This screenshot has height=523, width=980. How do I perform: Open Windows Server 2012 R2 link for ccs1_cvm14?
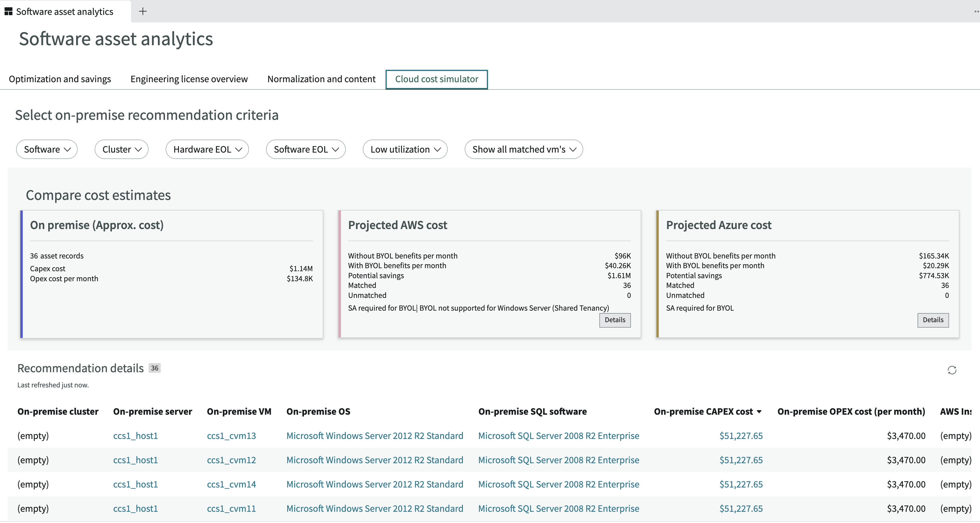pyautogui.click(x=375, y=484)
